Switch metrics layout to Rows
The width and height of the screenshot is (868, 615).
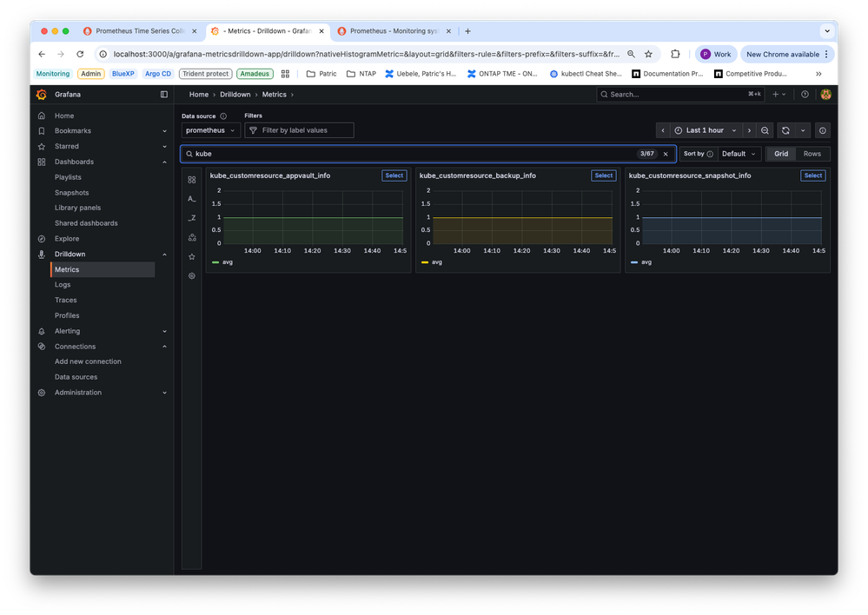pyautogui.click(x=812, y=154)
